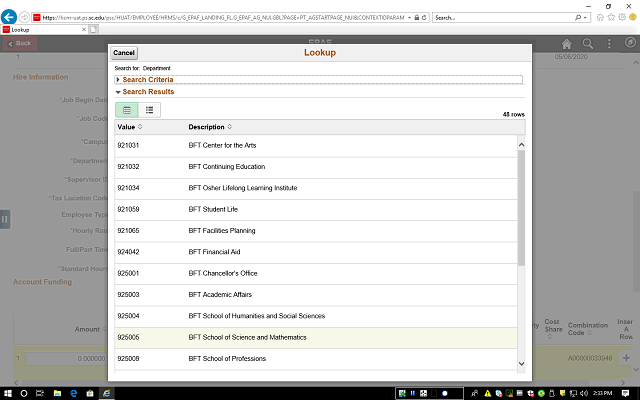Image resolution: width=640 pixels, height=400 pixels.
Task: Select value 924042
Action: pyautogui.click(x=128, y=252)
